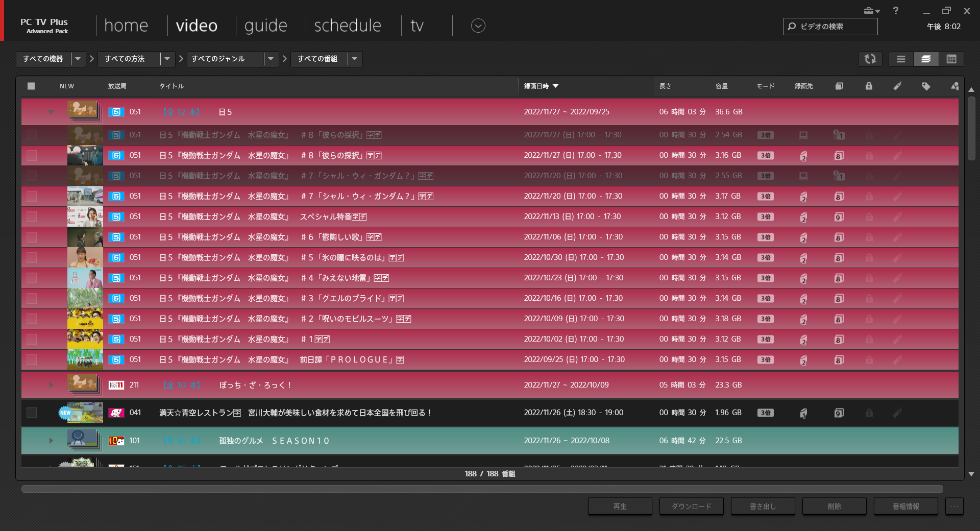Go to the guide tab
This screenshot has height=531, width=980.
pyautogui.click(x=266, y=26)
